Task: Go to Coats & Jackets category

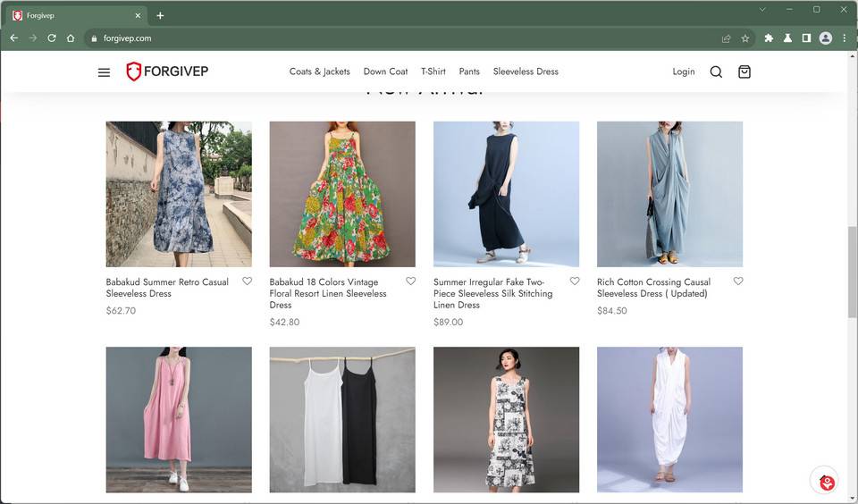Action: click(x=319, y=71)
